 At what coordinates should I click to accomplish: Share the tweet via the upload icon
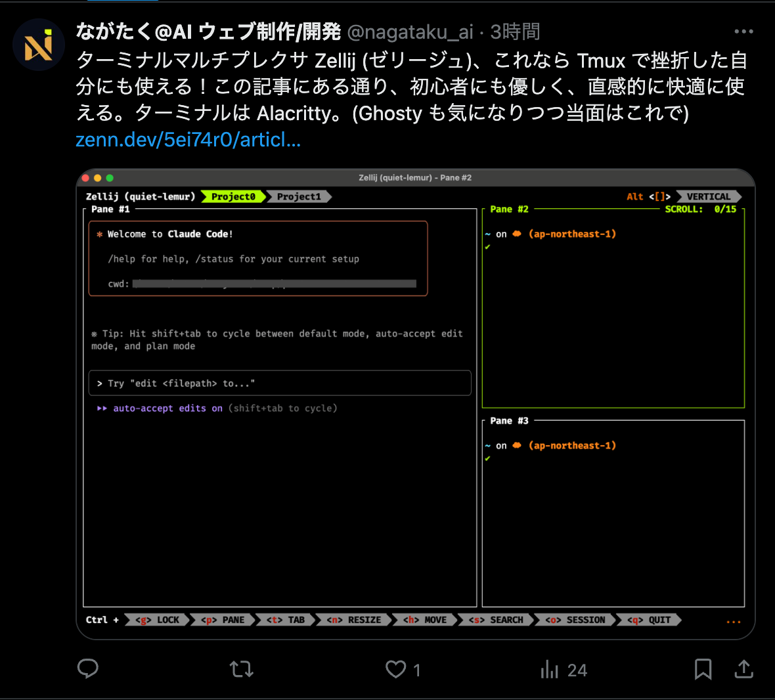(744, 669)
